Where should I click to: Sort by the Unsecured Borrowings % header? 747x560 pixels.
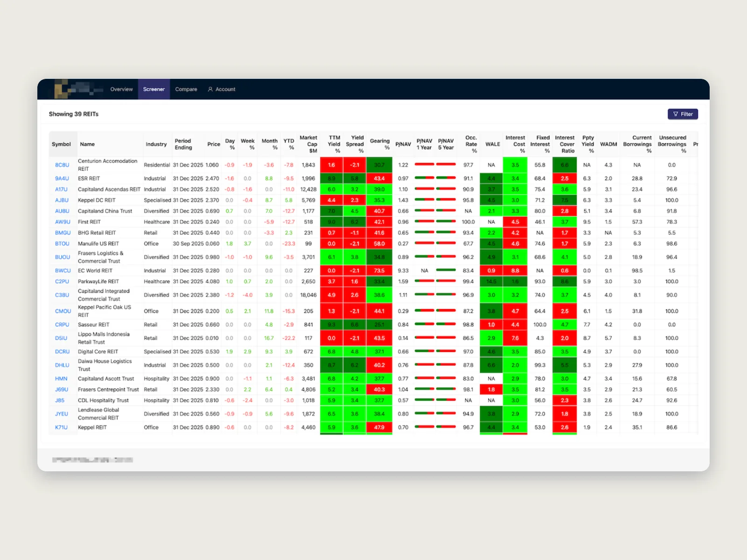[x=672, y=144]
